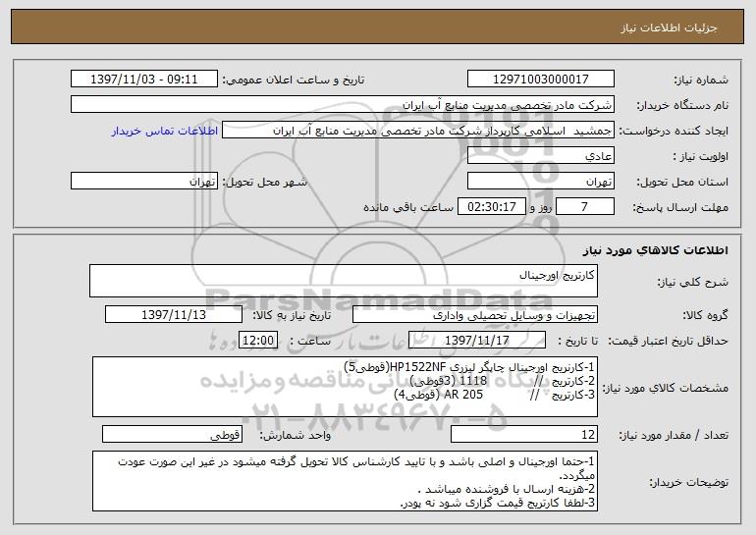Click the شهر محل تحویل field تهران

coord(144,182)
